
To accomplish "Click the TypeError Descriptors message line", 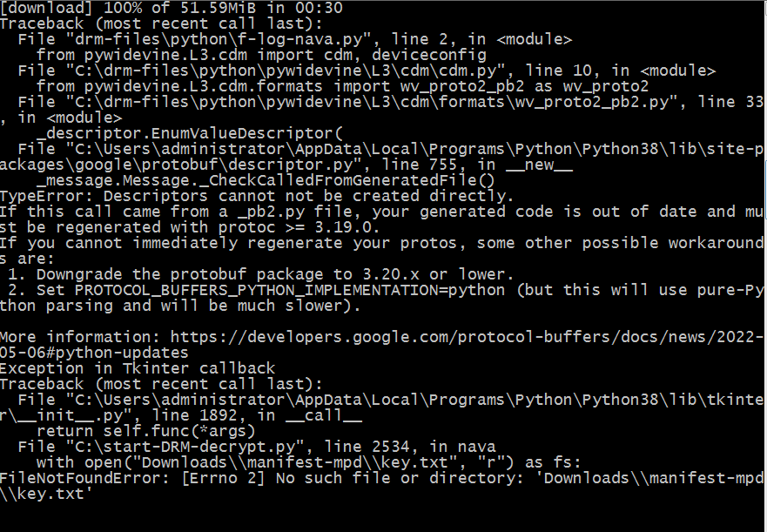I will (257, 196).
